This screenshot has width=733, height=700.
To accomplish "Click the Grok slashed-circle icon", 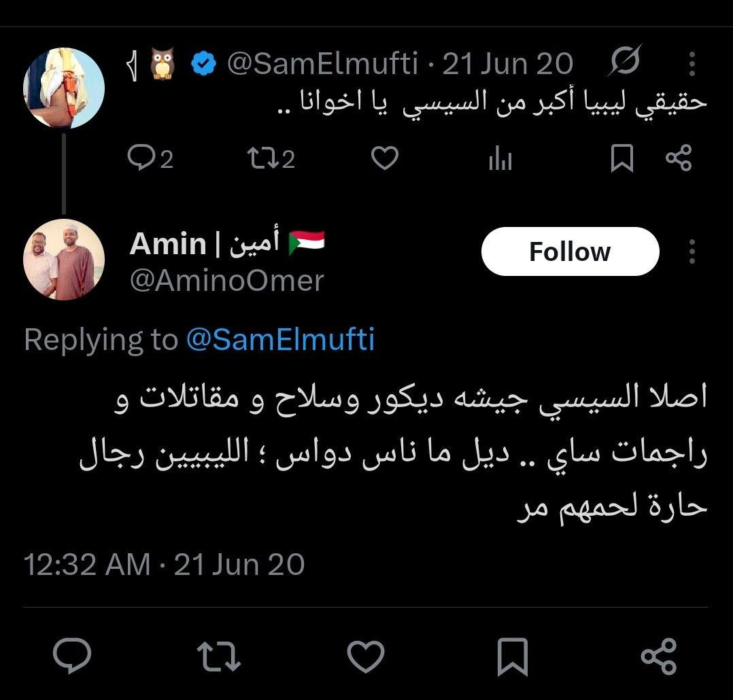I will 626,64.
